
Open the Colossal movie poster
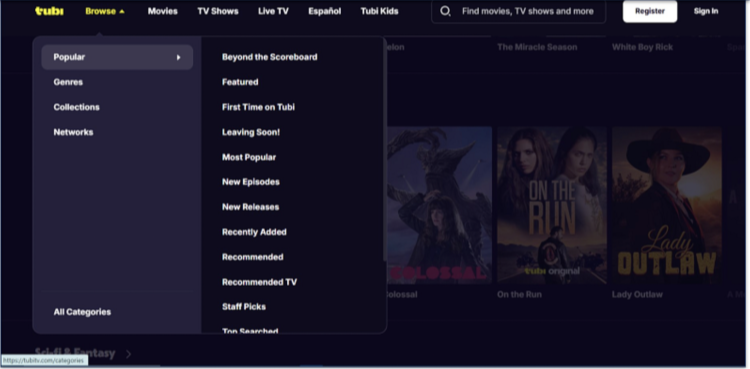[439, 205]
